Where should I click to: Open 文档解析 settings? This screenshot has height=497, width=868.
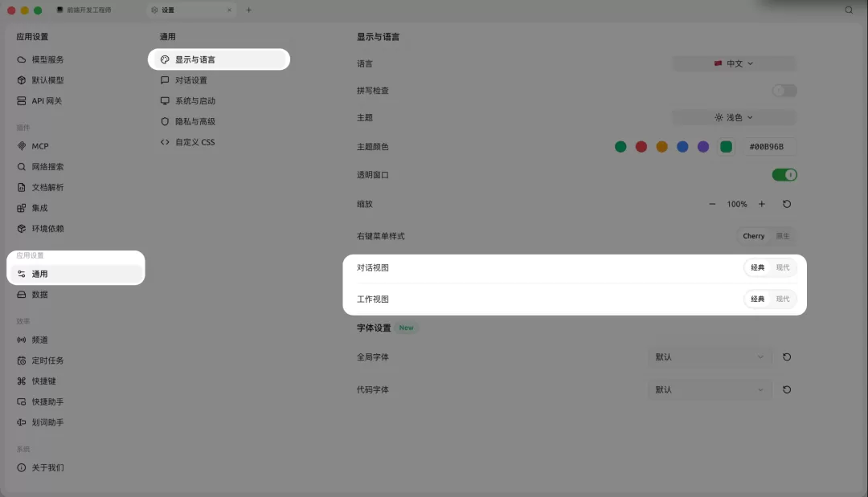(x=76, y=187)
